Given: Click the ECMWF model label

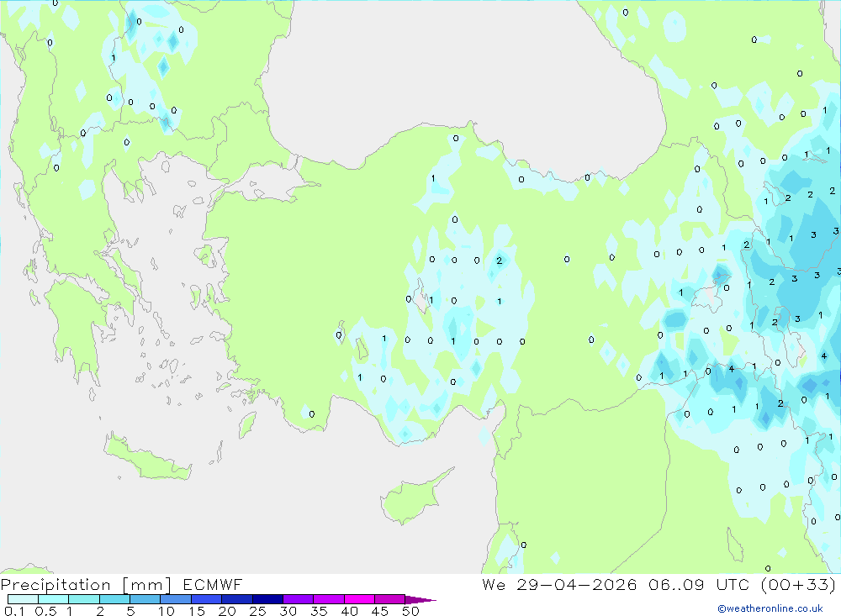Looking at the screenshot, I should 213,585.
